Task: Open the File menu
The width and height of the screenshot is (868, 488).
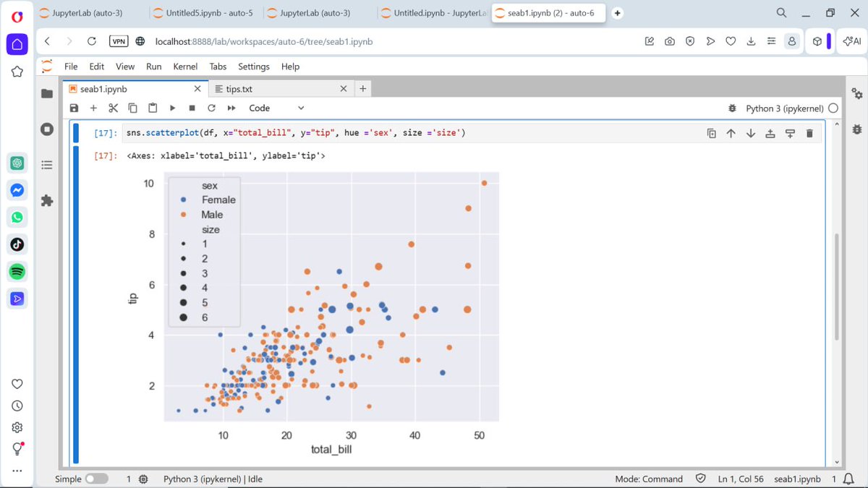Action: 71,67
